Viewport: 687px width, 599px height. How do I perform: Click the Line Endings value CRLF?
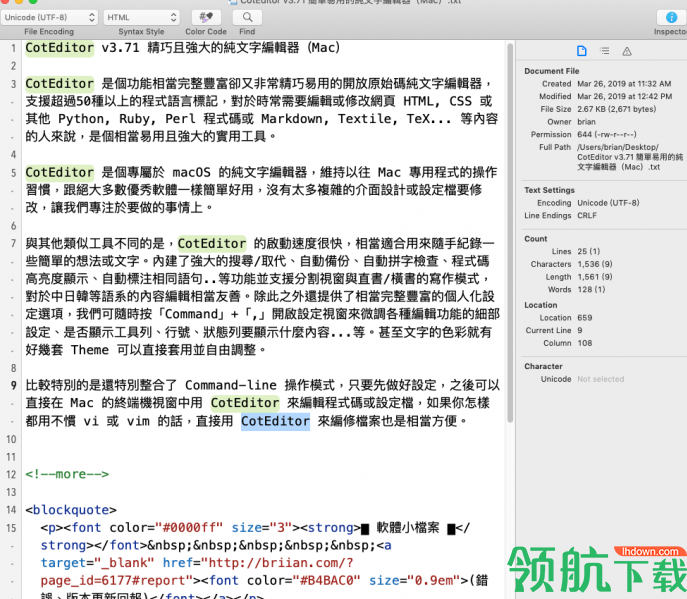pos(587,216)
